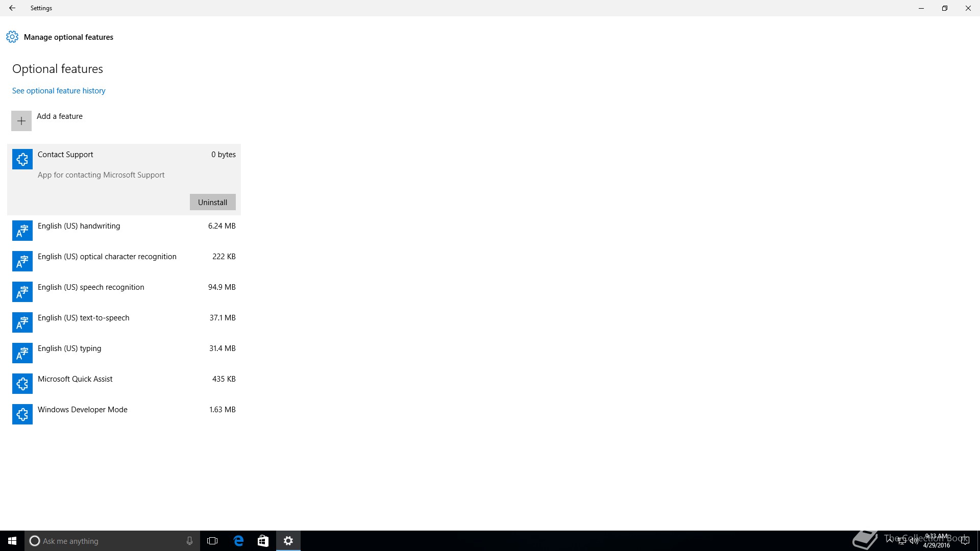Click the 94.9 MB size value
This screenshot has width=980, height=551.
tap(222, 287)
